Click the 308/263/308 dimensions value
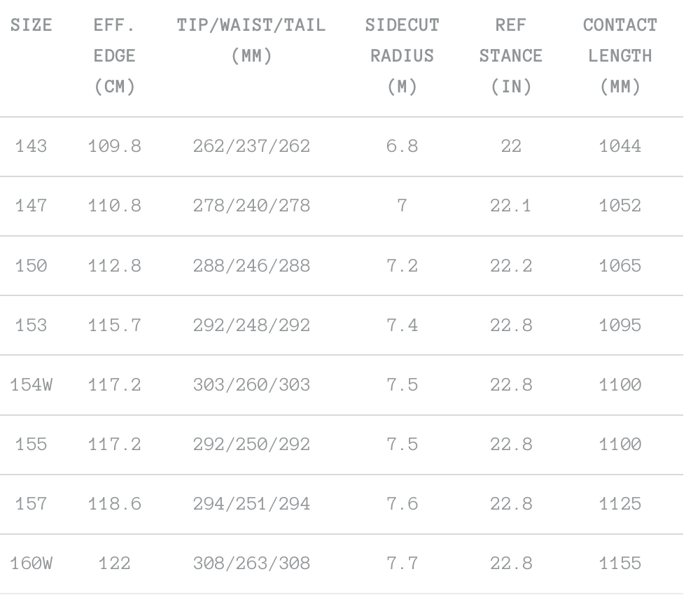This screenshot has height=616, width=693. coord(251,563)
